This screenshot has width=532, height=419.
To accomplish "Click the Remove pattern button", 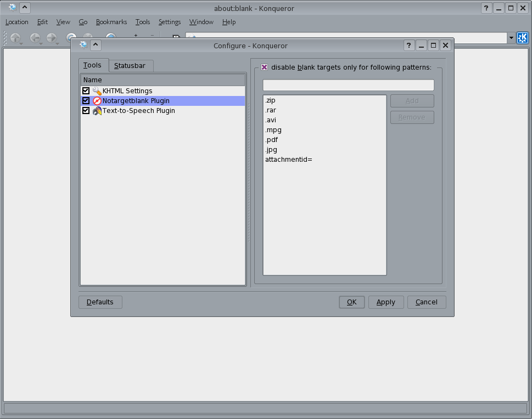I will click(412, 117).
